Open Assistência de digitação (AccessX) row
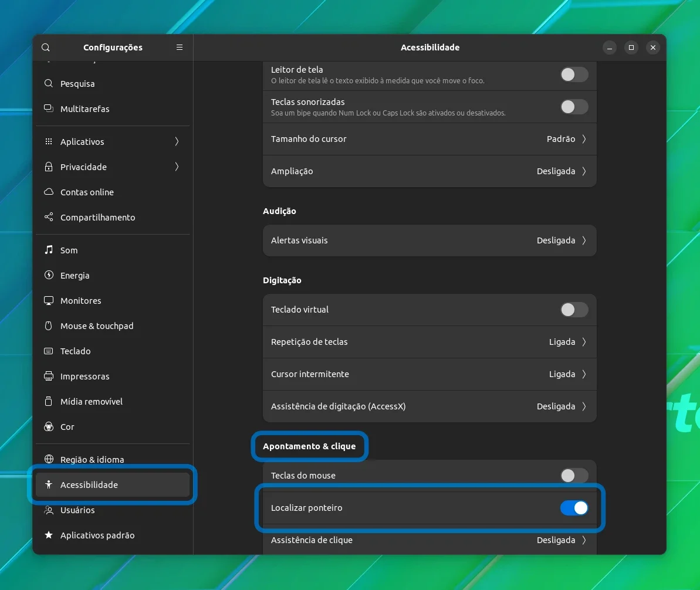This screenshot has width=700, height=590. pos(430,406)
